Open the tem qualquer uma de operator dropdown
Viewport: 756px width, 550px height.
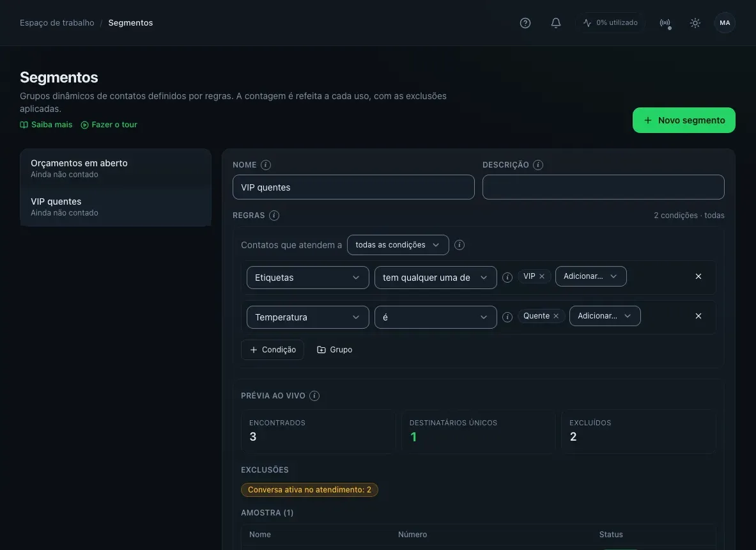[435, 278]
